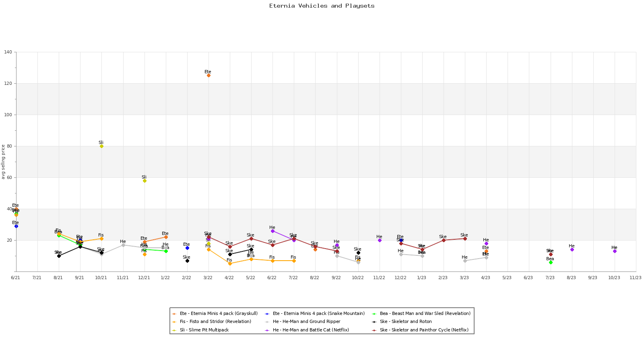
Task: Select the gray He point at 11/21
Action: [123, 245]
